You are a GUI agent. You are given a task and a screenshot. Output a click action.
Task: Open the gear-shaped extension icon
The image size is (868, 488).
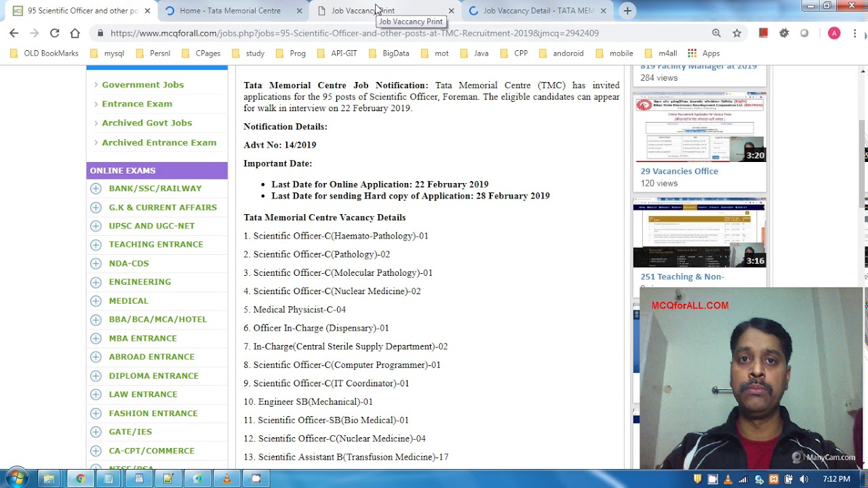(784, 33)
